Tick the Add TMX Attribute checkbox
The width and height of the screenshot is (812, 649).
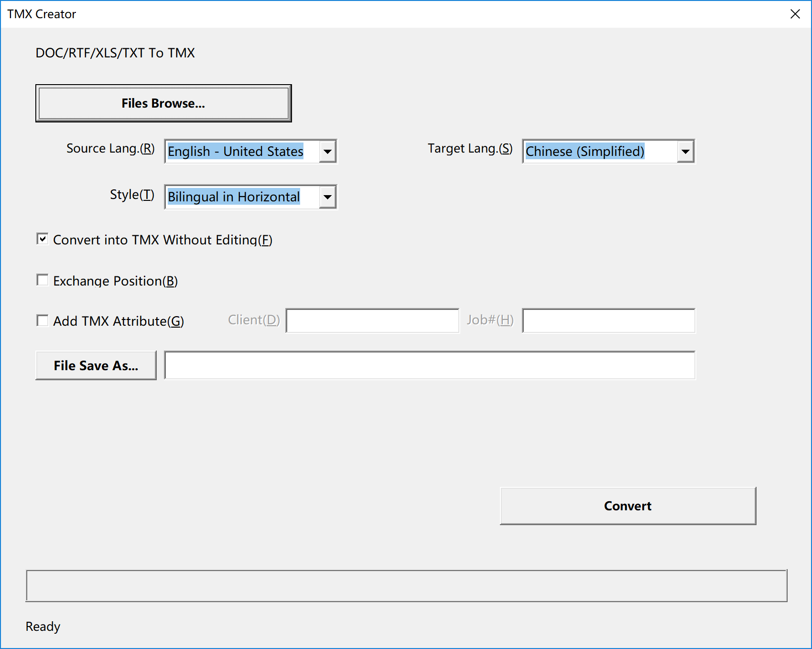tap(43, 320)
